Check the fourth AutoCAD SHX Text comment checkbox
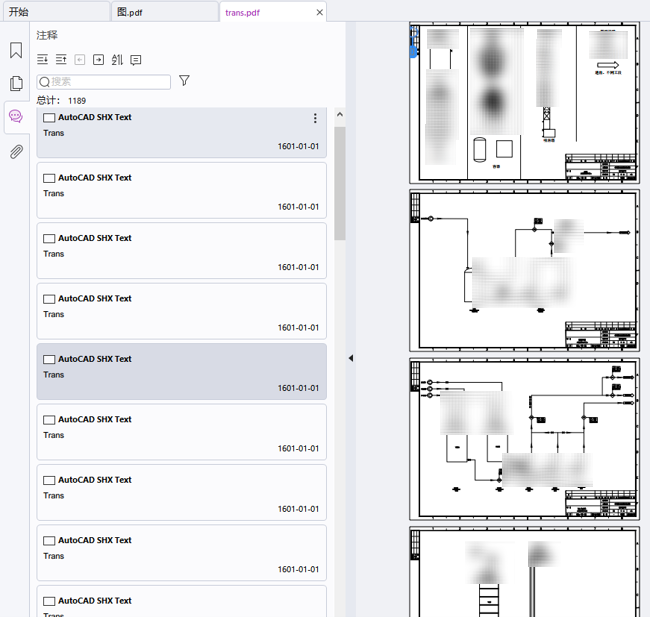 click(x=49, y=299)
